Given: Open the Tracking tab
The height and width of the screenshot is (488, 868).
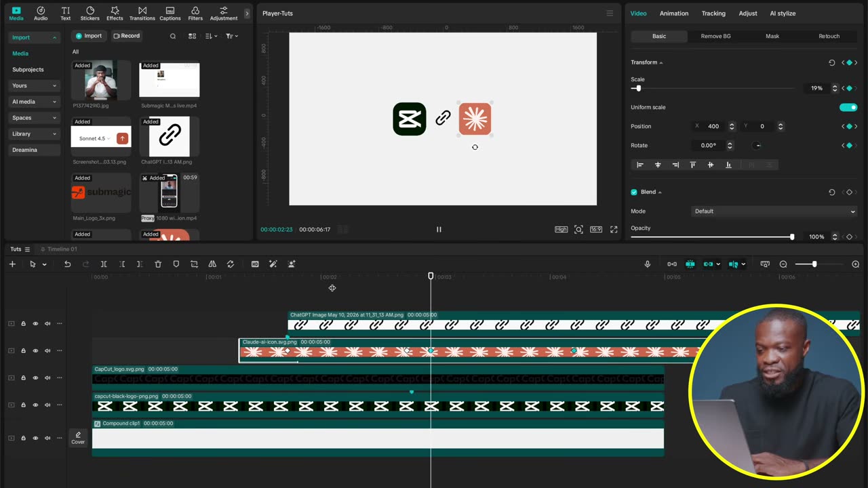Looking at the screenshot, I should point(713,14).
